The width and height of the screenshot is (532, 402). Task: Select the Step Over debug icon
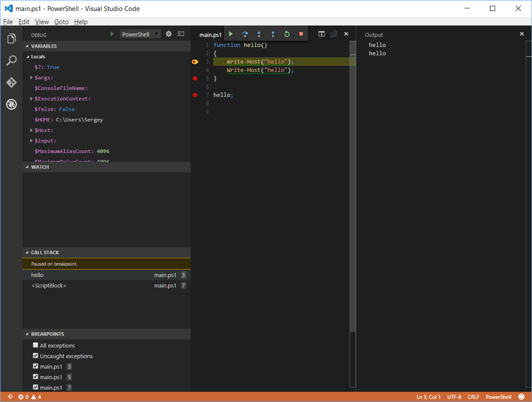pos(244,34)
